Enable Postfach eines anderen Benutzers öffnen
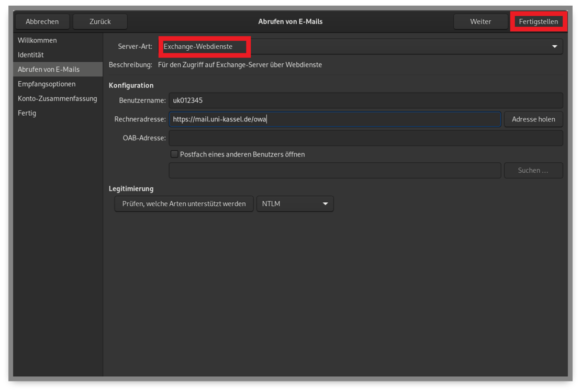The image size is (581, 392). point(175,154)
